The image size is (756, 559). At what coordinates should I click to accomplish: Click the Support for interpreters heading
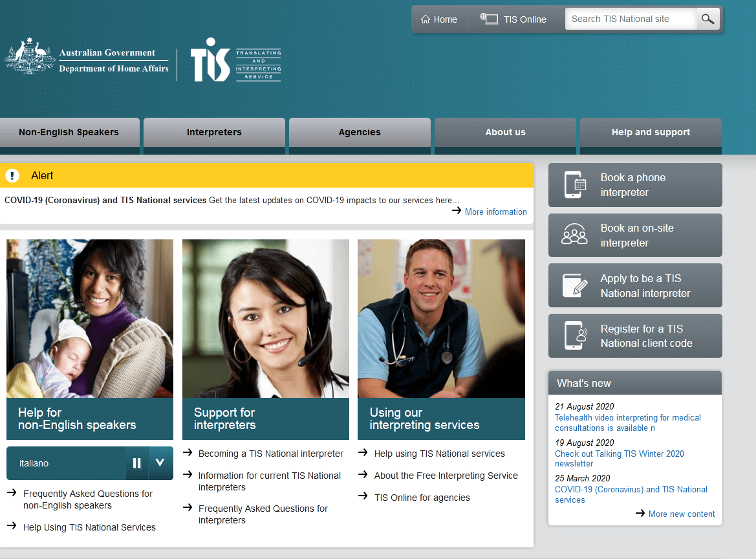click(x=224, y=419)
